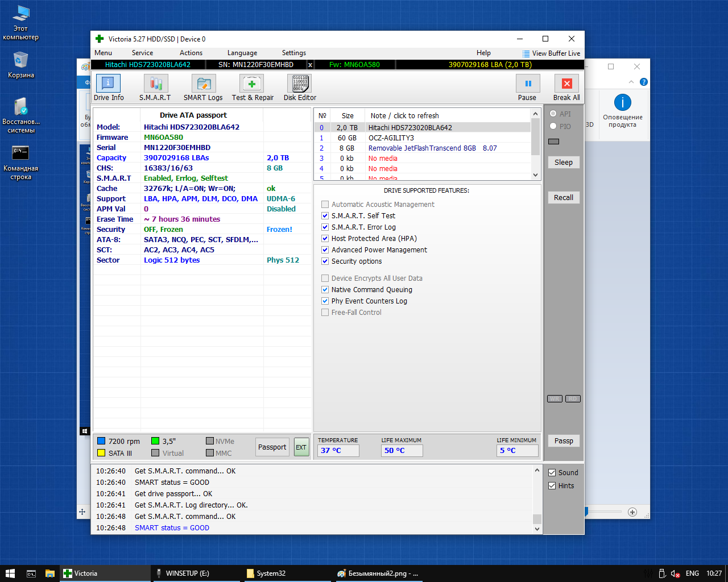Open the Language menu
The image size is (728, 582).
242,53
